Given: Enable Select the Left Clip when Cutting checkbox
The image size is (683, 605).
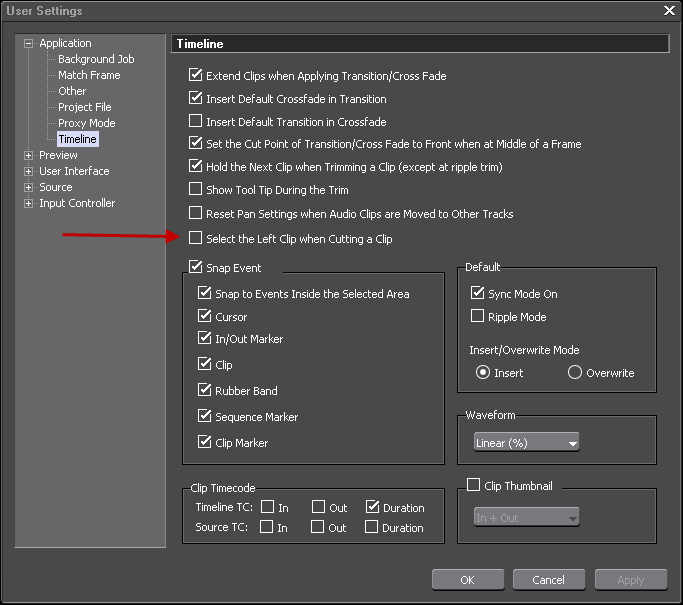Looking at the screenshot, I should coord(196,239).
